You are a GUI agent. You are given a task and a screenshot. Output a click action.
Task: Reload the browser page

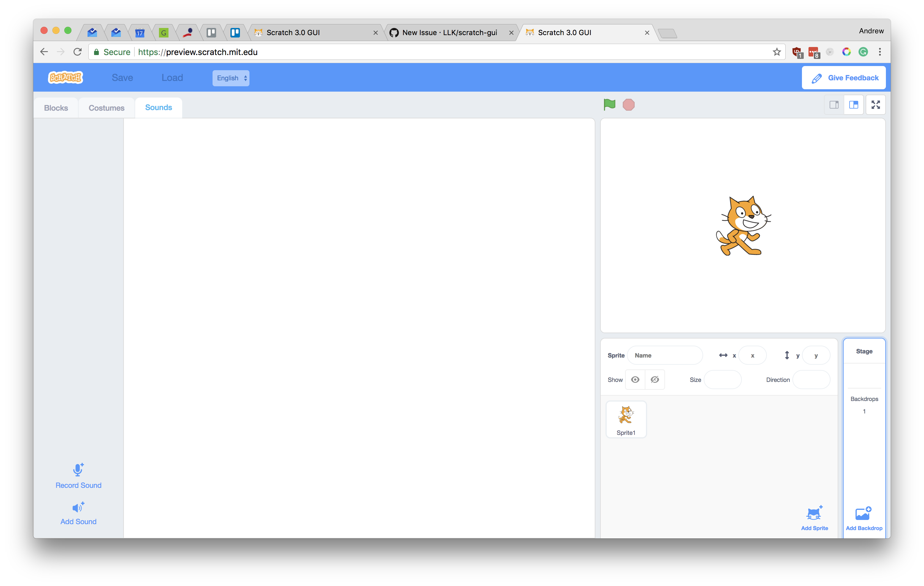click(77, 52)
